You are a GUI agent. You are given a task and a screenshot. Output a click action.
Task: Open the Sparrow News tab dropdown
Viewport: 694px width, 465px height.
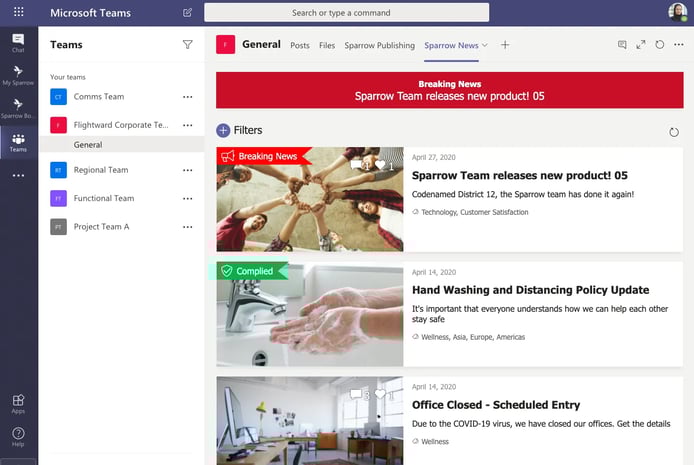(486, 45)
